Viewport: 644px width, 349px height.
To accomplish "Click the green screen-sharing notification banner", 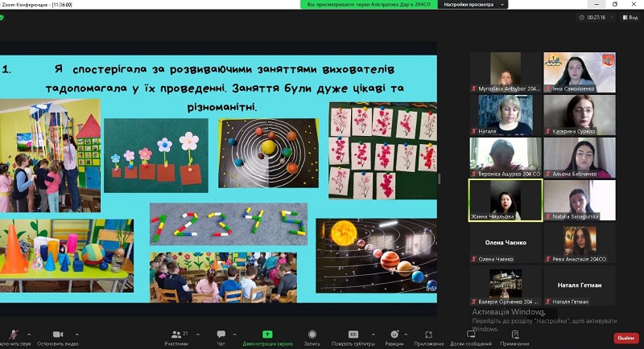I will point(369,5).
